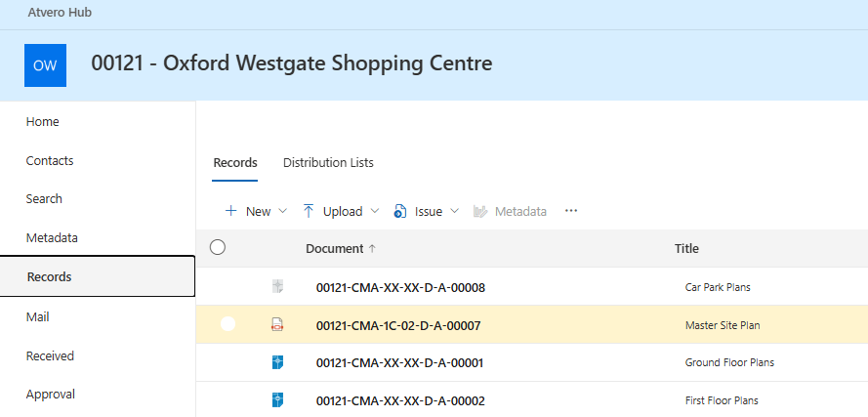Sort by the Document column header

coord(334,249)
